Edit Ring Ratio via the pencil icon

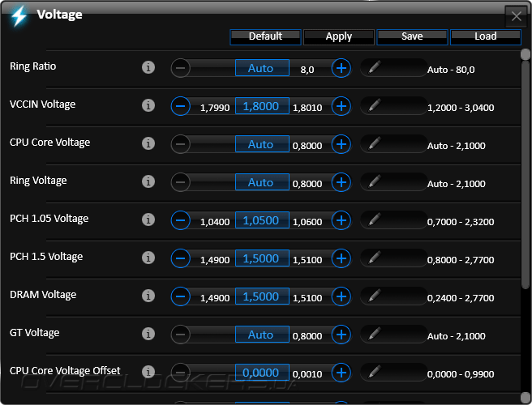click(374, 67)
